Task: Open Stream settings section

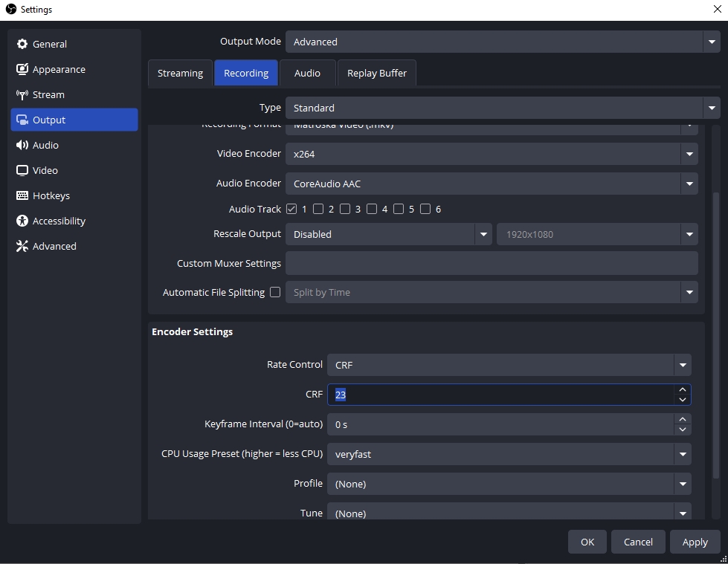Action: point(74,94)
